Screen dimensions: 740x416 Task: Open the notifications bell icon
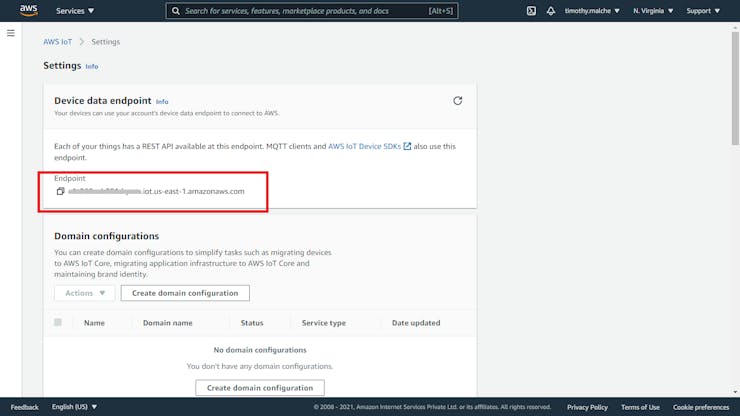tap(551, 11)
